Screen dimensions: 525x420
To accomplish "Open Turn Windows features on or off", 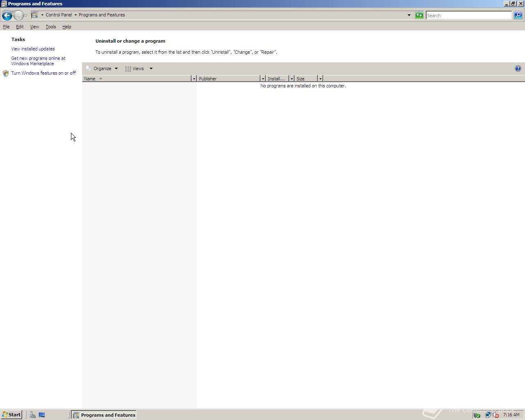I will pyautogui.click(x=43, y=73).
